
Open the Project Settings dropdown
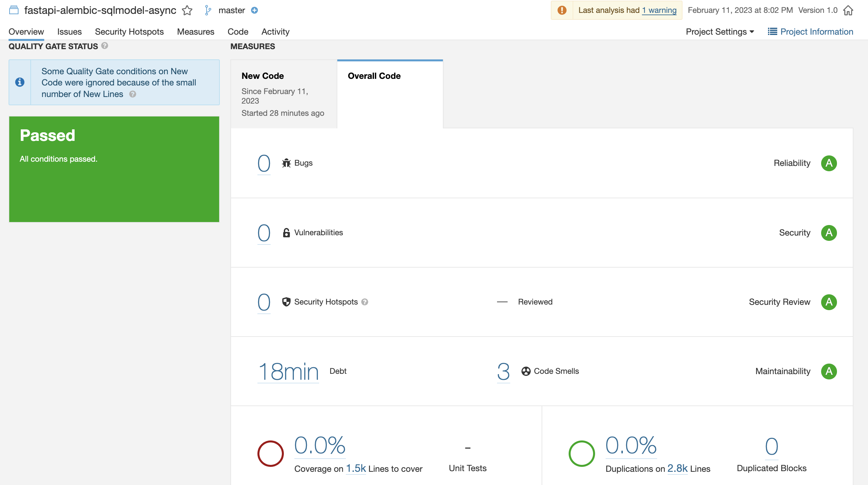720,32
